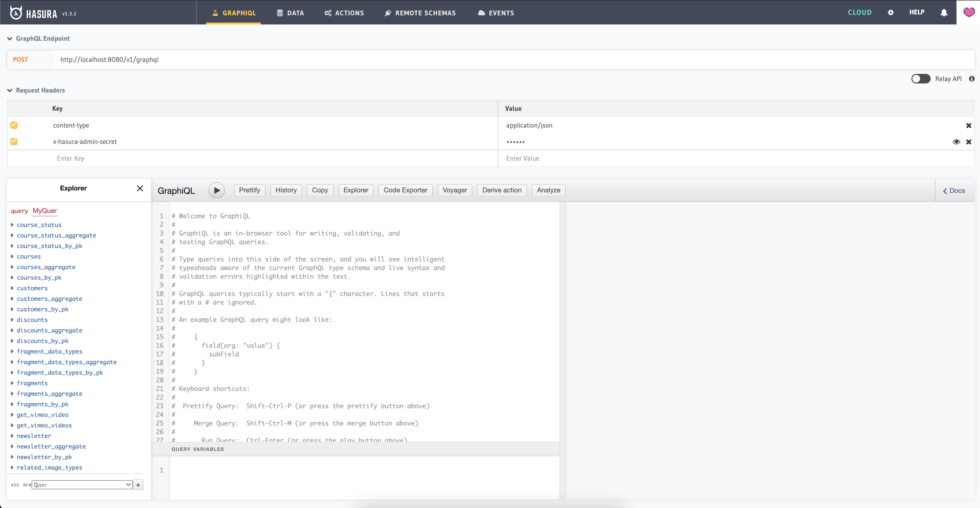Open notifications with the bell icon
This screenshot has height=508, width=980.
click(944, 12)
